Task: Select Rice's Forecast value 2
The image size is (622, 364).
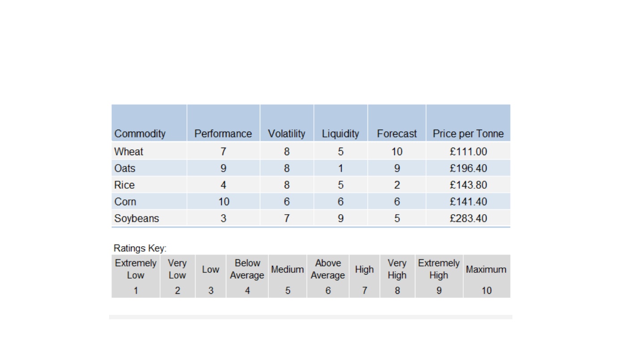Action: 397,185
